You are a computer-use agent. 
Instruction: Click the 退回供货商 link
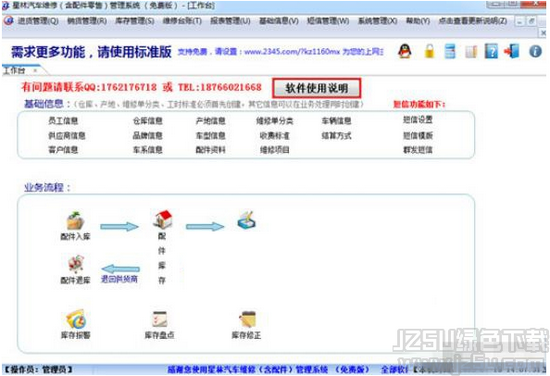point(119,279)
